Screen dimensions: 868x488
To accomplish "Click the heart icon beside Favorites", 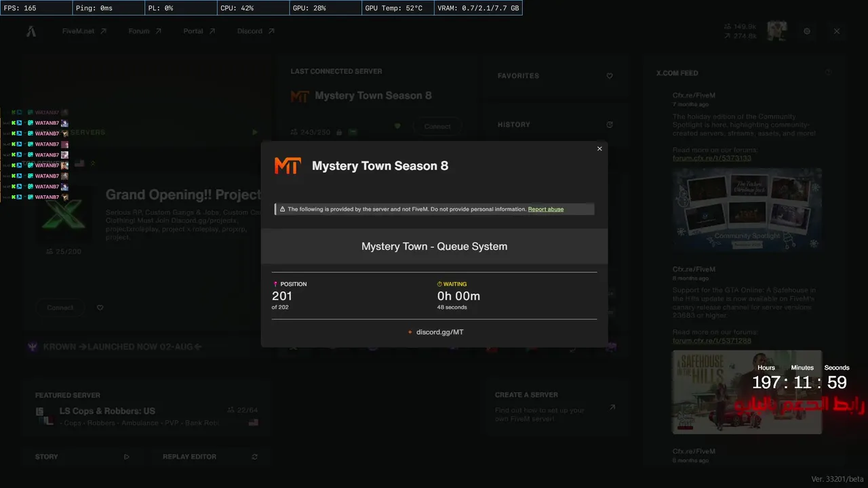I will coord(610,76).
